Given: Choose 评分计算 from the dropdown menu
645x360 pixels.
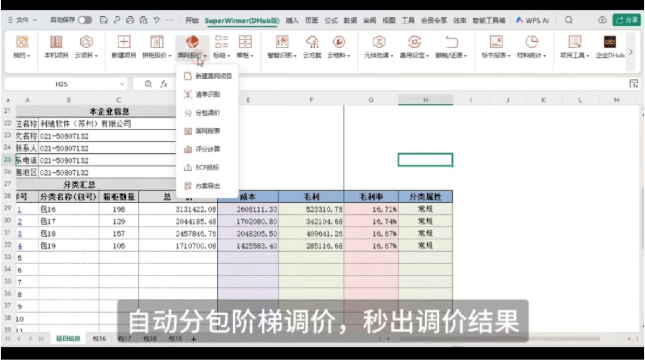Looking at the screenshot, I should [x=208, y=149].
